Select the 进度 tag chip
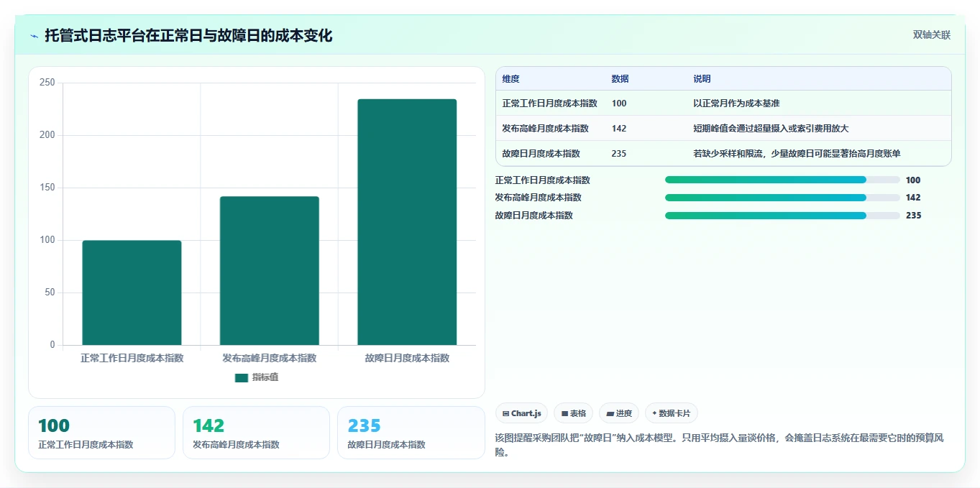Image resolution: width=980 pixels, height=488 pixels. [x=618, y=413]
